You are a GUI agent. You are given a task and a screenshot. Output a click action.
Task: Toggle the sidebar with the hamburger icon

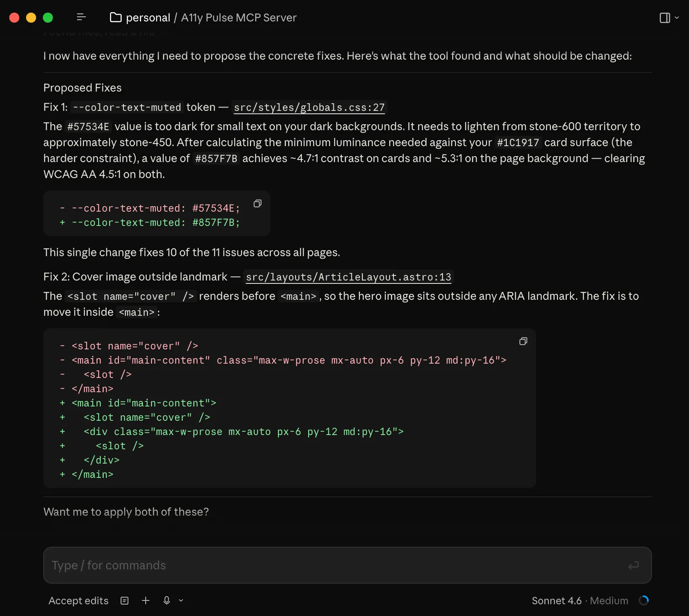pyautogui.click(x=81, y=17)
